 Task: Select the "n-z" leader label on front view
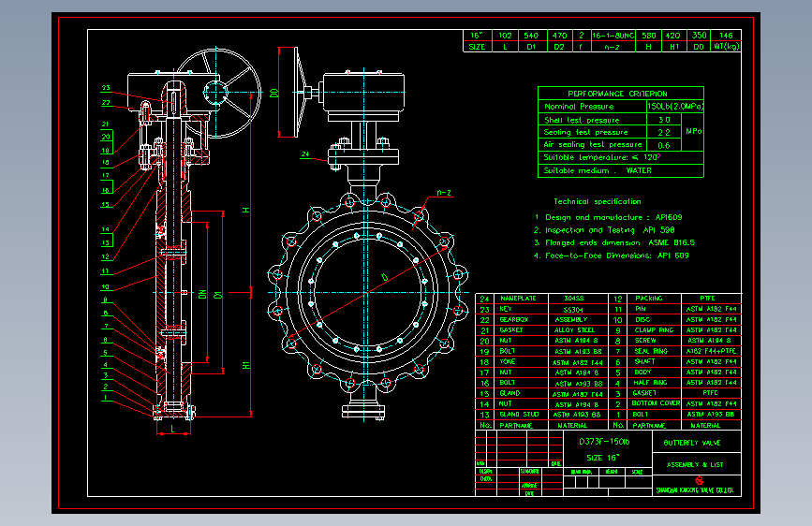[x=444, y=193]
